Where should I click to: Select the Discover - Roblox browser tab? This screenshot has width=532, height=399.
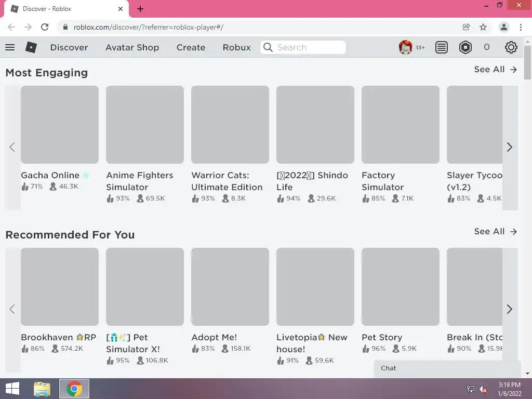coord(66,9)
